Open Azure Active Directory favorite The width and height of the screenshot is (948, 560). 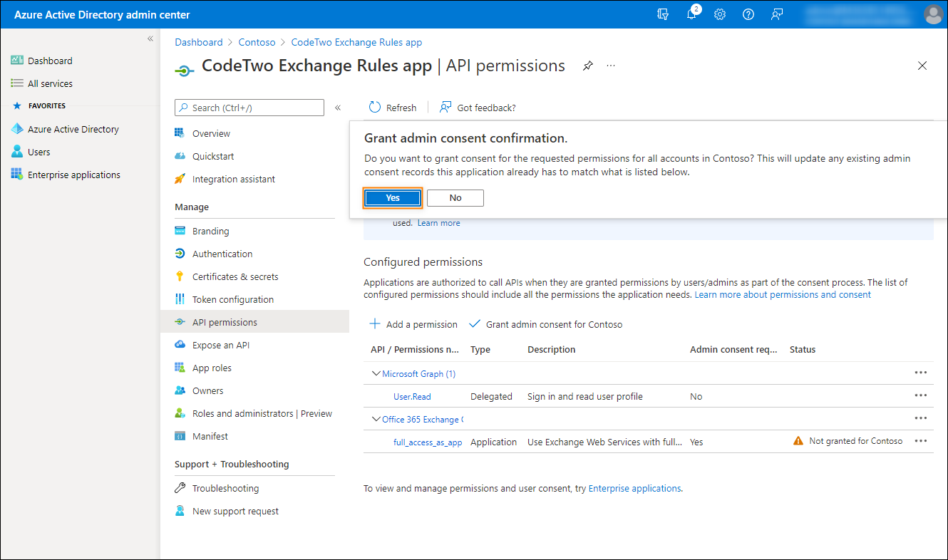coord(65,129)
